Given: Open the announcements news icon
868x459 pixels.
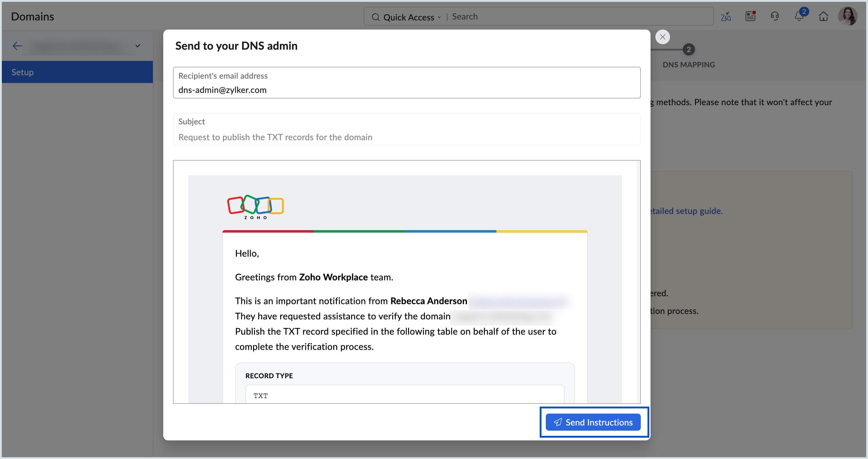Looking at the screenshot, I should [750, 16].
